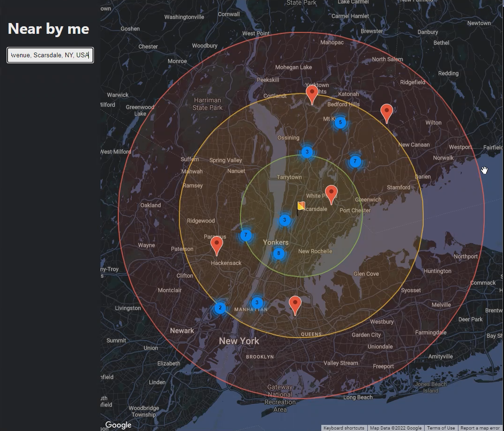Click the Brooklyn map label
The width and height of the screenshot is (504, 431).
260,357
